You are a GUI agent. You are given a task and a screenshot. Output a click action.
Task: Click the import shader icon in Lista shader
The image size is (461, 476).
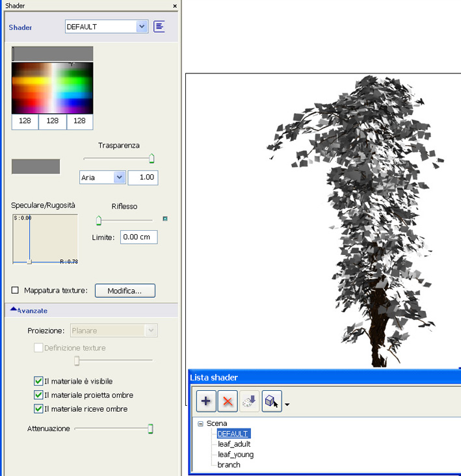point(249,401)
